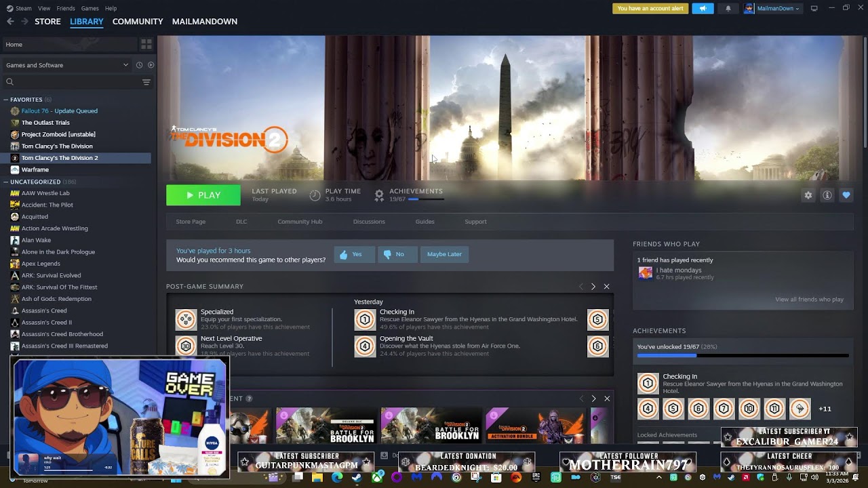Click the green Play button
Screen dimensions: 868x488
click(203, 195)
